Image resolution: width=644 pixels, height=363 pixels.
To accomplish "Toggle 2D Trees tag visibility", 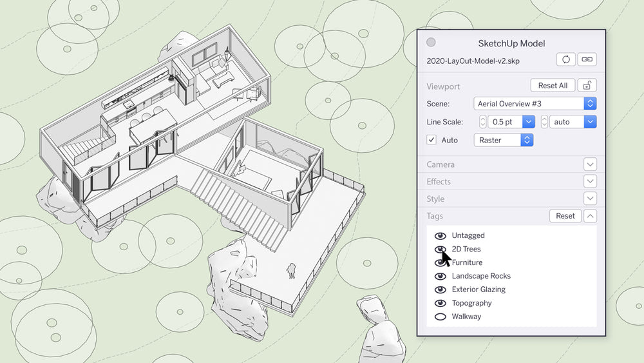I will point(440,249).
